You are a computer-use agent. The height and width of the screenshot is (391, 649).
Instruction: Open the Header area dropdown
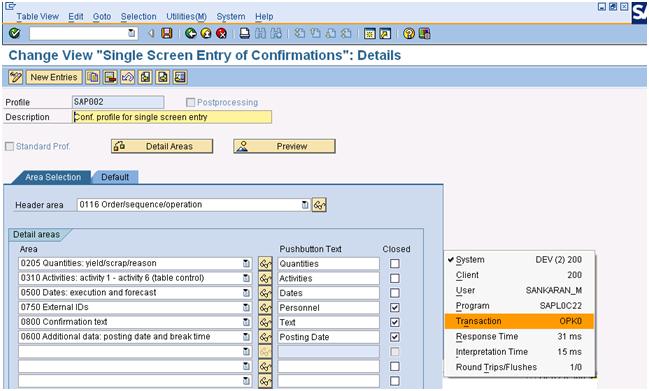pos(305,204)
